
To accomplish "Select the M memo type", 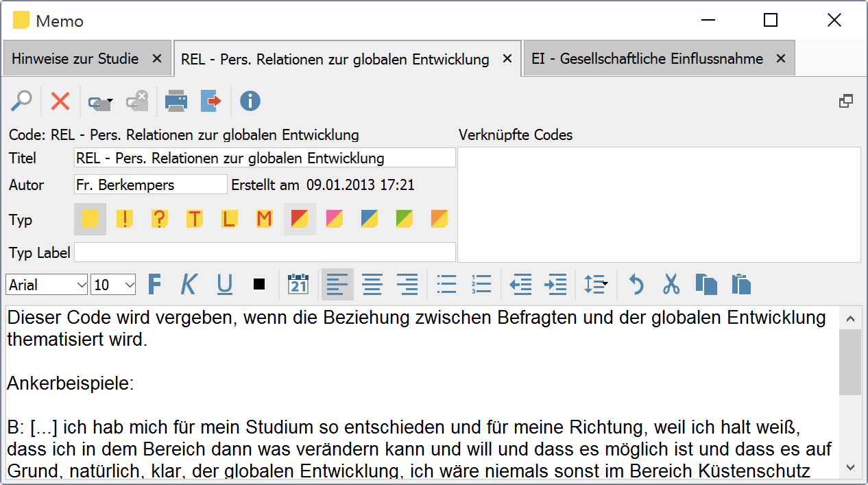I will pos(264,219).
